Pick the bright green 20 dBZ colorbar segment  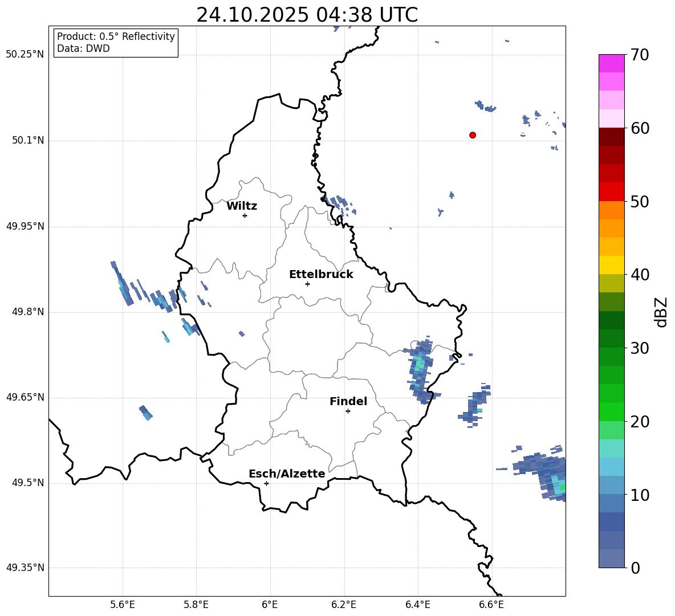click(x=612, y=412)
